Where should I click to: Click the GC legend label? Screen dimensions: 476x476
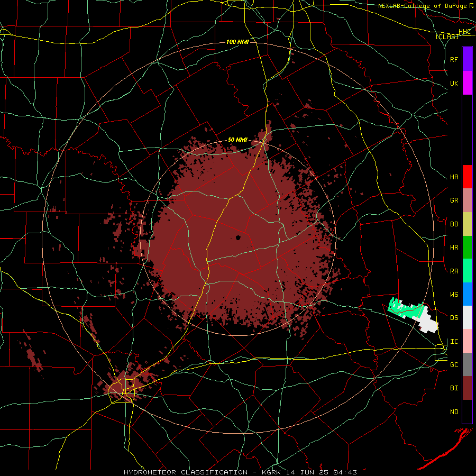(x=454, y=364)
